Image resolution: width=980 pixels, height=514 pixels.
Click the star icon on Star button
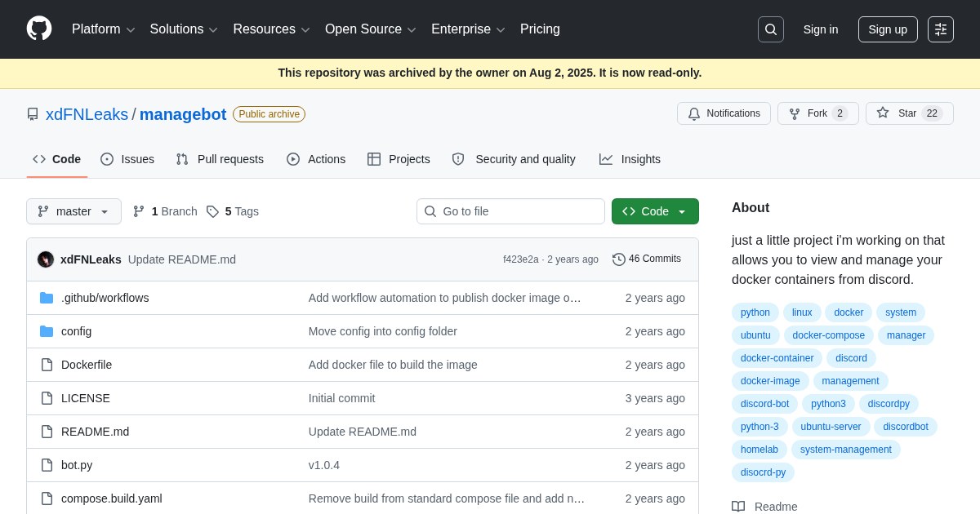coord(883,113)
